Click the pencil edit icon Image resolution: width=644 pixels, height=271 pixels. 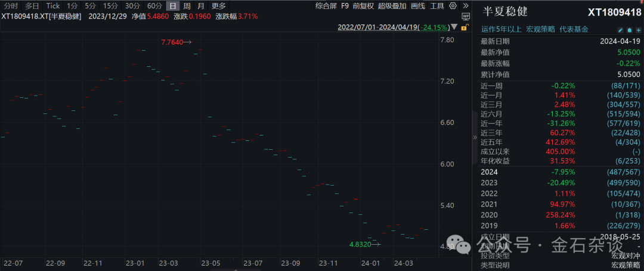tap(621, 30)
